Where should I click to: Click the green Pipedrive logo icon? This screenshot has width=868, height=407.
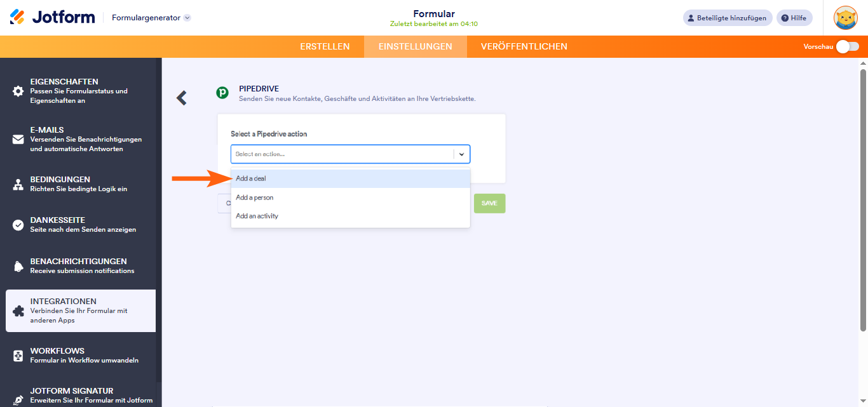coord(222,92)
